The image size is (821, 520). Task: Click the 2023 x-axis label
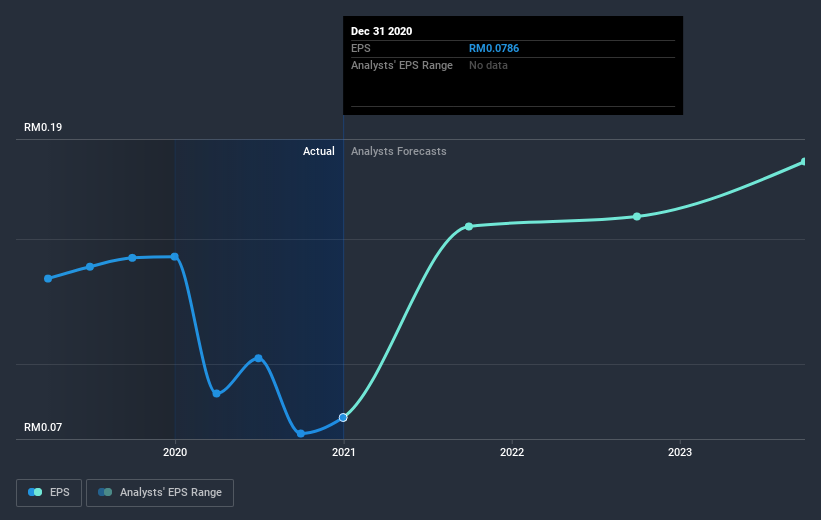coord(680,452)
